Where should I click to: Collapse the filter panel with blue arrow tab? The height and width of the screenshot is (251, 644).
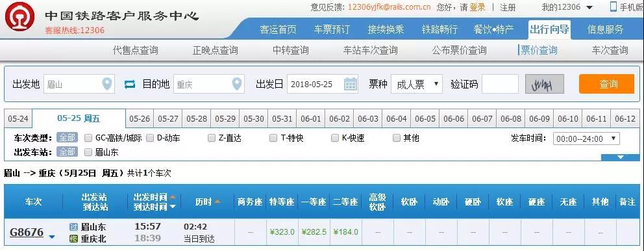(x=620, y=157)
